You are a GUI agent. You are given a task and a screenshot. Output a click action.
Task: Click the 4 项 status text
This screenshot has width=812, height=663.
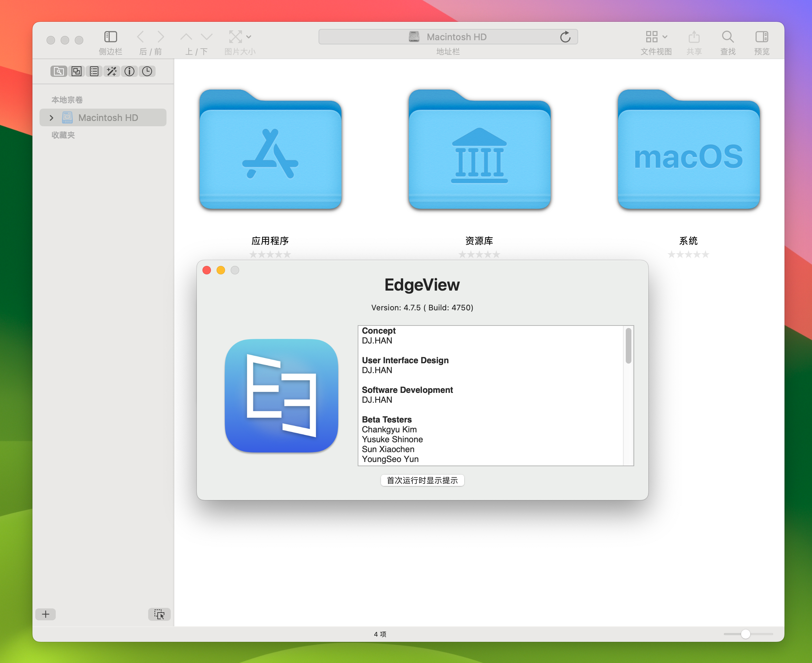click(380, 634)
